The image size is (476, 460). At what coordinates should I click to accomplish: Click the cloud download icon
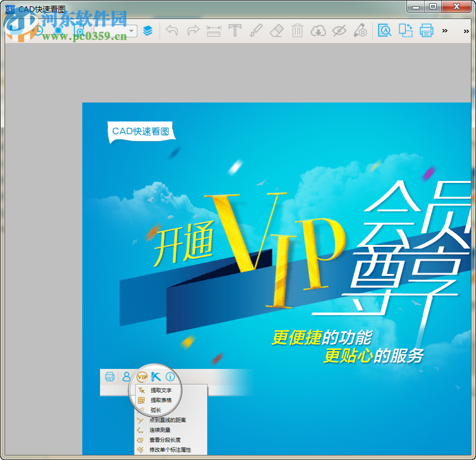(x=318, y=30)
